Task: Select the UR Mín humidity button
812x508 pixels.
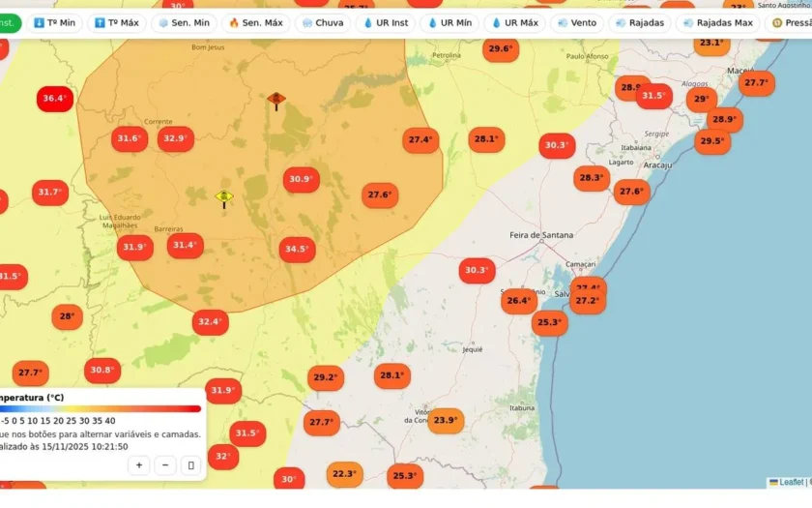Action: (x=449, y=23)
